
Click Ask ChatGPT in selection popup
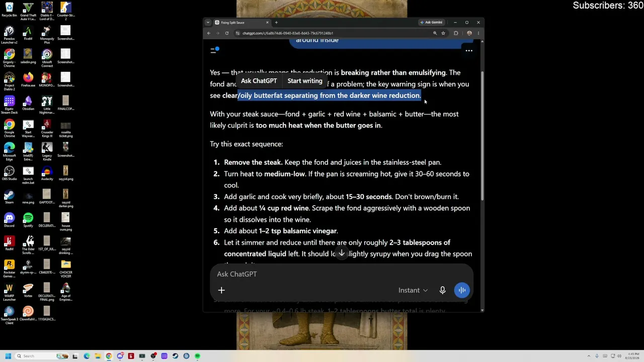[x=259, y=81]
